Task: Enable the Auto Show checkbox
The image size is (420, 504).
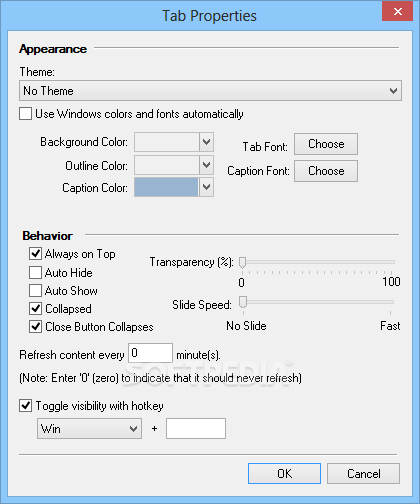Action: tap(35, 290)
